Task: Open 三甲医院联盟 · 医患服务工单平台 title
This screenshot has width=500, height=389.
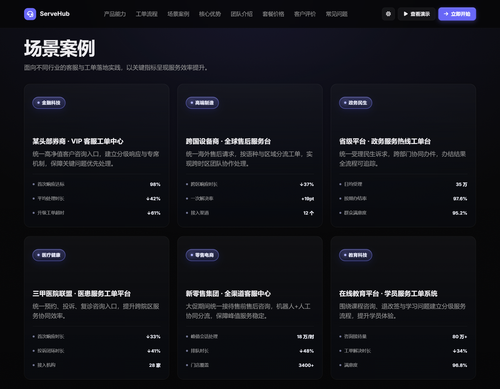Action: (x=82, y=294)
